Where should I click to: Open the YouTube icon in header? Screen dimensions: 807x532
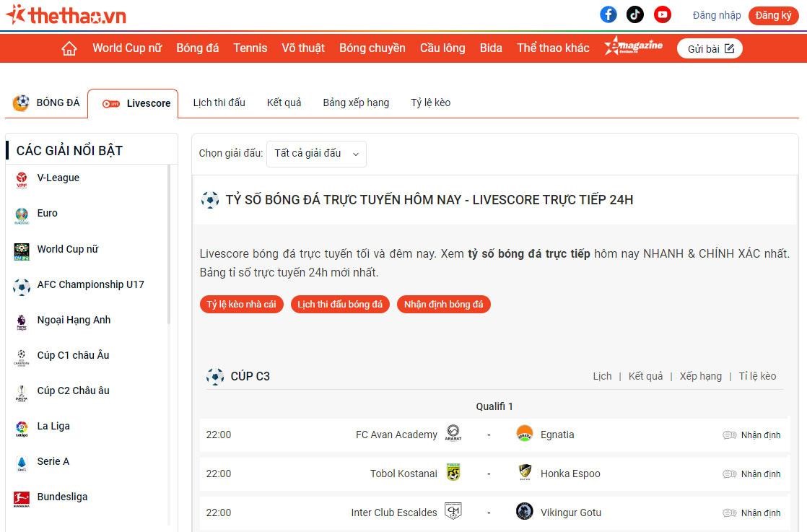click(x=662, y=14)
